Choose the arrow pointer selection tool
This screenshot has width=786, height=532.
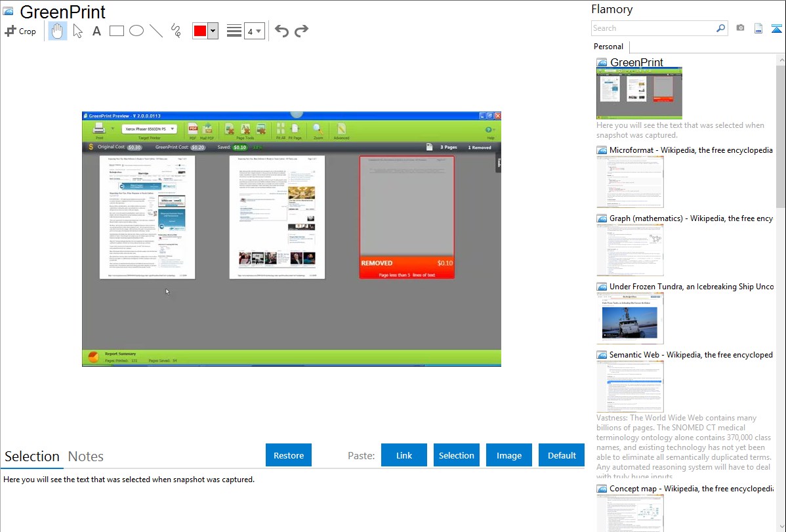point(77,31)
